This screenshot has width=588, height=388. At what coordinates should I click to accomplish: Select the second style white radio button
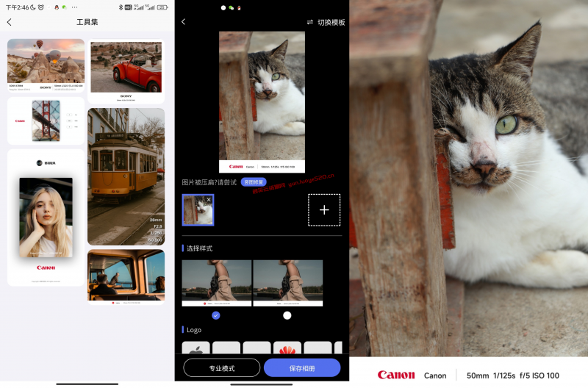tap(287, 315)
